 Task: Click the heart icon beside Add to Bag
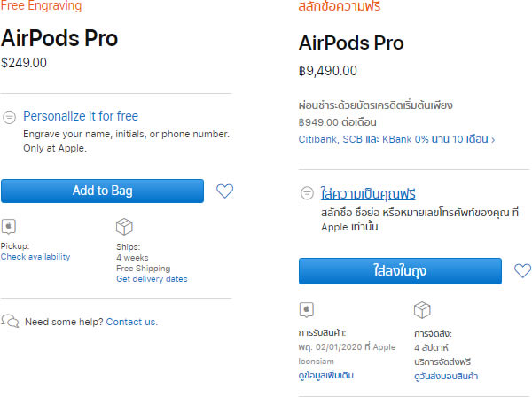click(224, 191)
